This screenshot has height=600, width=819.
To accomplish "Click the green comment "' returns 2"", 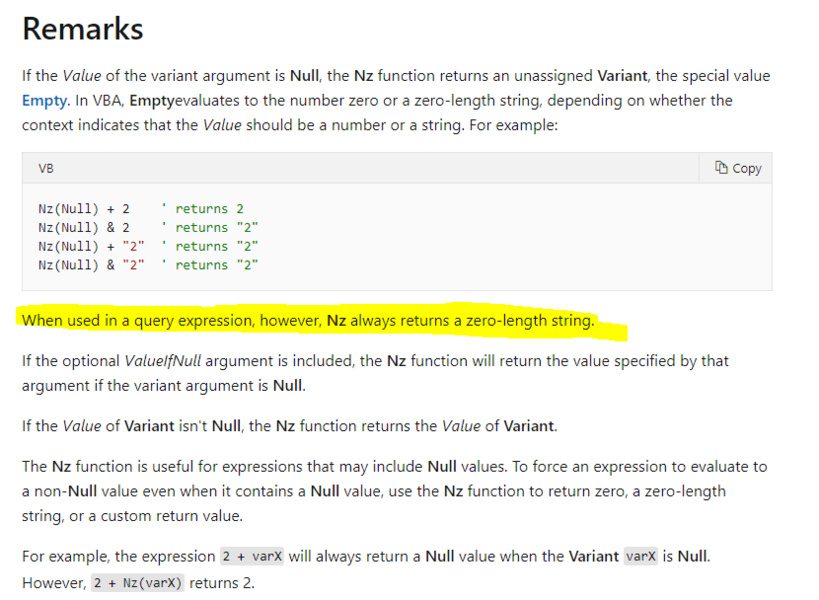I will [209, 209].
